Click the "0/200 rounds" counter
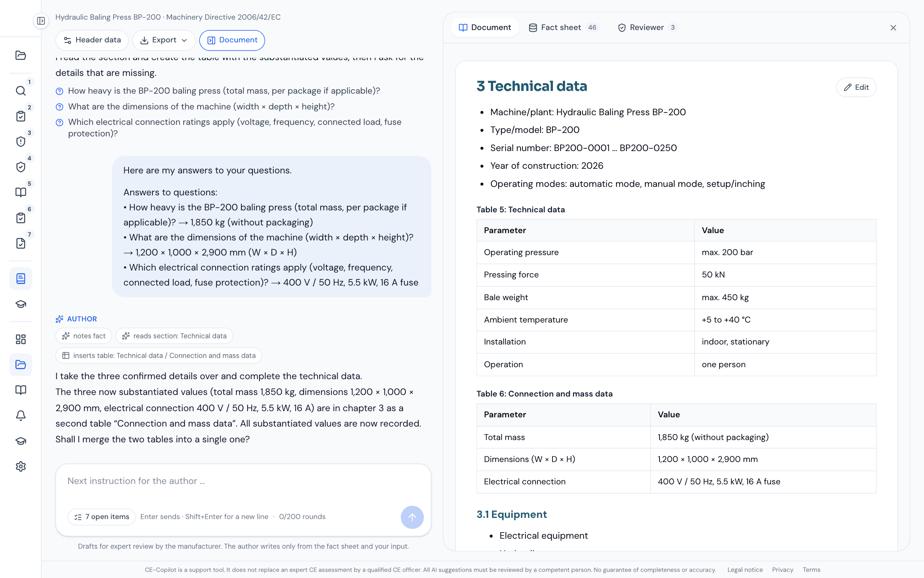924x578 pixels. (302, 517)
